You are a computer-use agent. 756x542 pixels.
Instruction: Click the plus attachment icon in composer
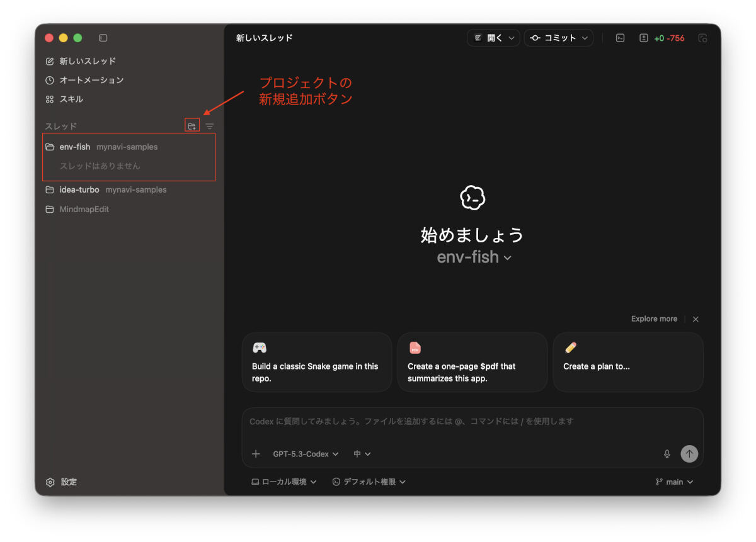point(256,454)
